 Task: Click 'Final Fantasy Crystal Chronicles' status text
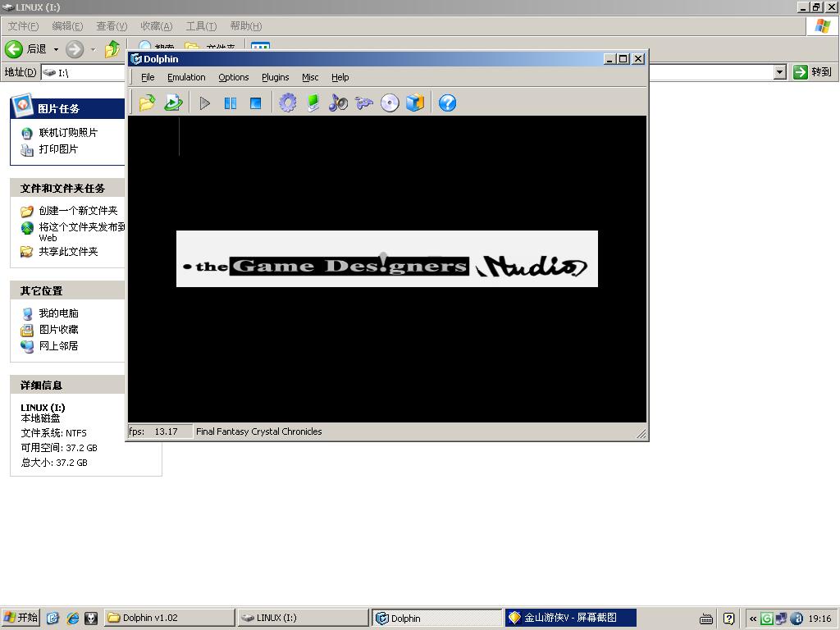click(258, 431)
